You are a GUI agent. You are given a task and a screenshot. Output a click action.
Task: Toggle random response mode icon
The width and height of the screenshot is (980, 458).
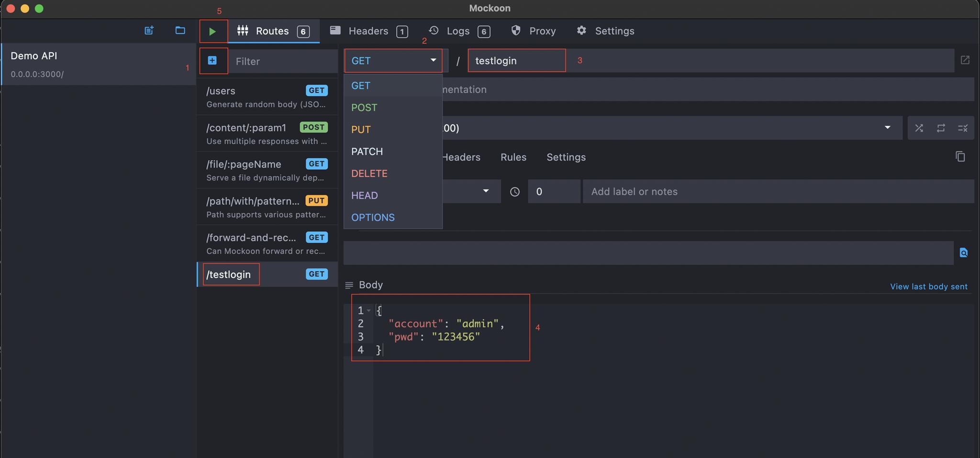919,128
